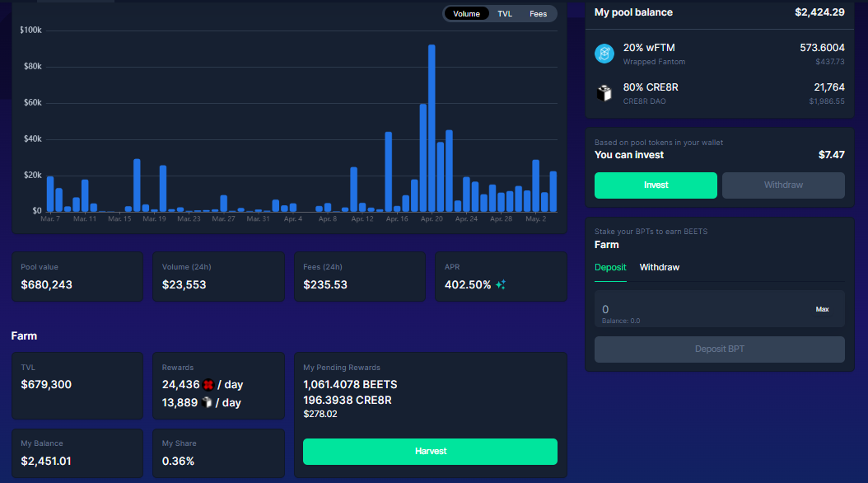Click the 1,061.4078 BEETS pending amount
868x483 pixels.
click(350, 384)
